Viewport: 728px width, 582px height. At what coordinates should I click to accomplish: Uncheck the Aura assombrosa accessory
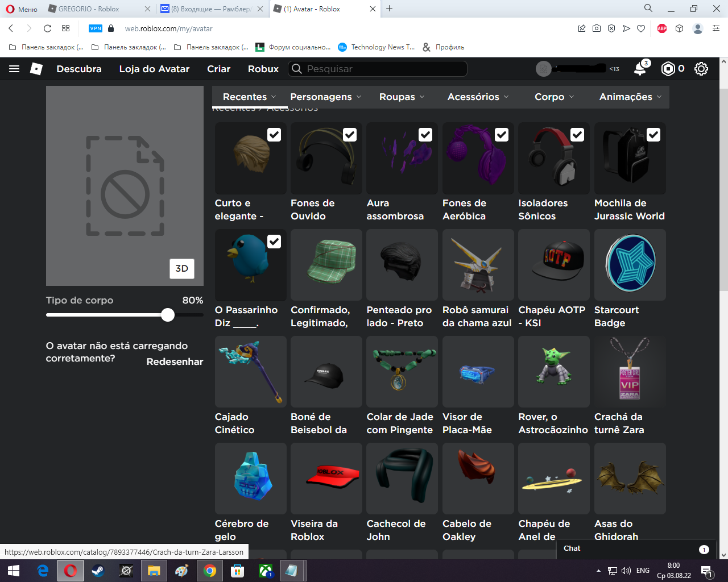(425, 135)
